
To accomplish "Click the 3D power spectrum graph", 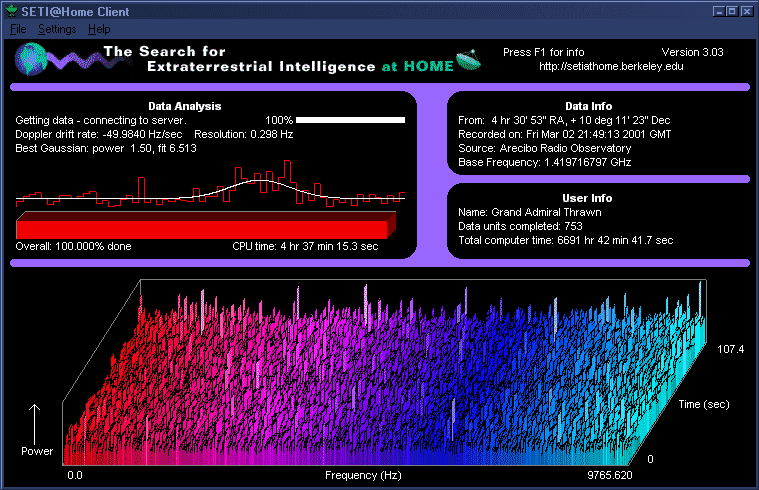I will pyautogui.click(x=384, y=372).
